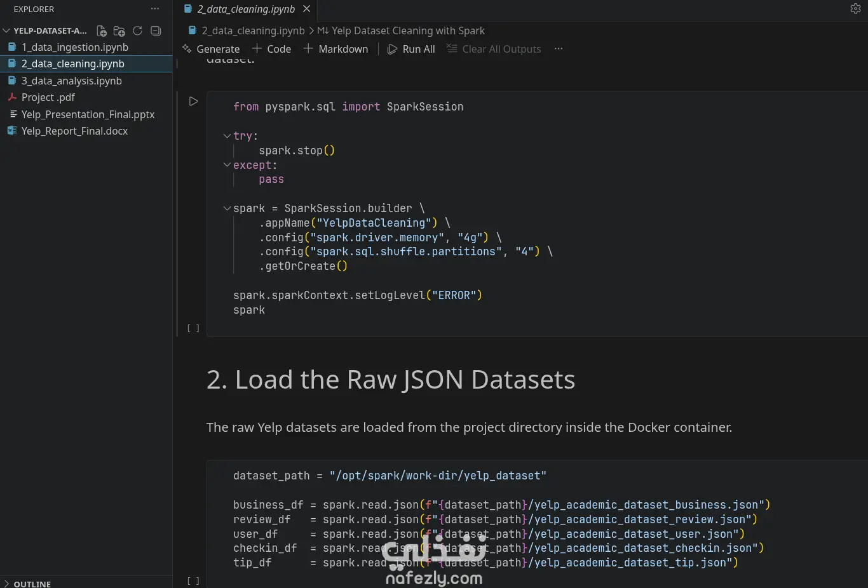Screen dimensions: 868x588
Task: Add a new Markdown cell
Action: pyautogui.click(x=336, y=49)
